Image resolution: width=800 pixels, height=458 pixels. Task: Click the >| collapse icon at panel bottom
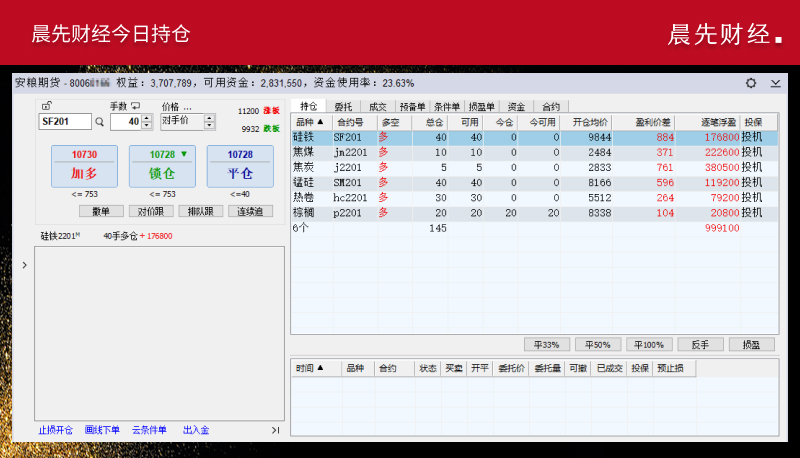pyautogui.click(x=275, y=430)
